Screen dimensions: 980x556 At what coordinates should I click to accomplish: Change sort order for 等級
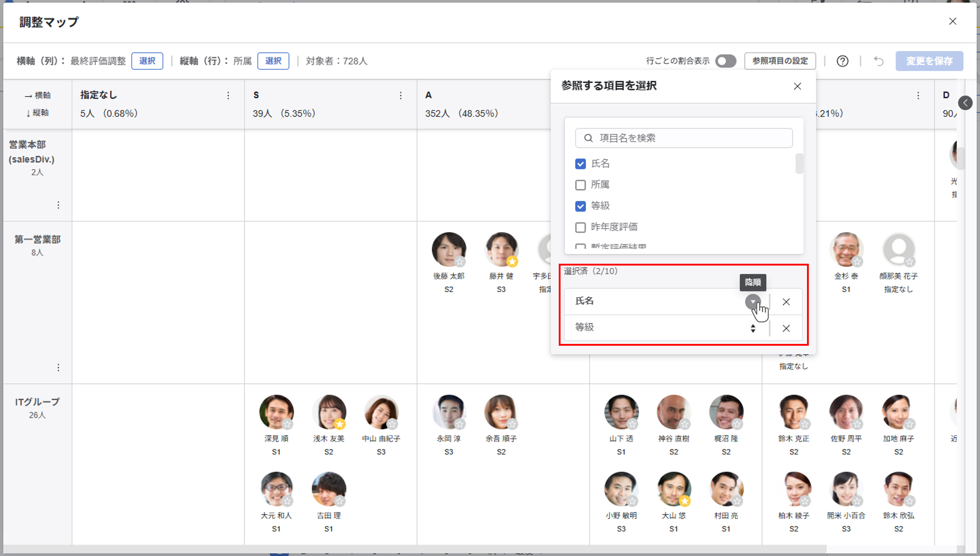pos(752,328)
